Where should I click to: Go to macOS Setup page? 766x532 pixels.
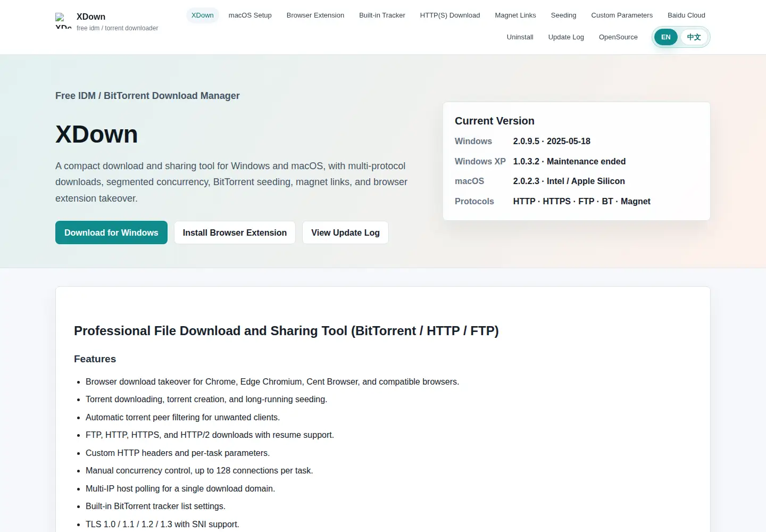[x=250, y=15]
